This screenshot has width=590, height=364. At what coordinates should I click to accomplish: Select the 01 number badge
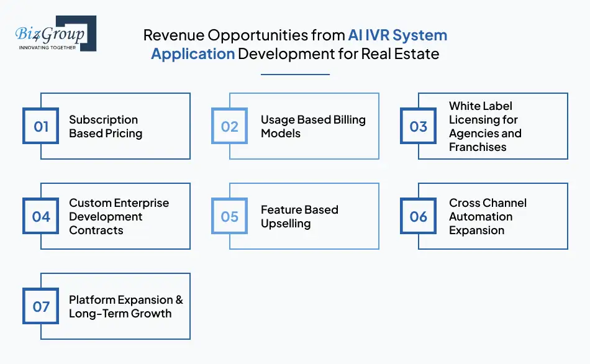tap(40, 126)
